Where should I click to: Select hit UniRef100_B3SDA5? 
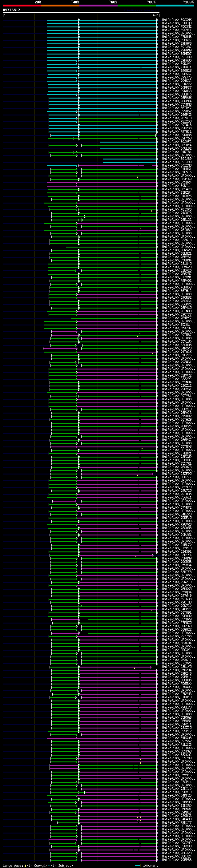pos(177,345)
